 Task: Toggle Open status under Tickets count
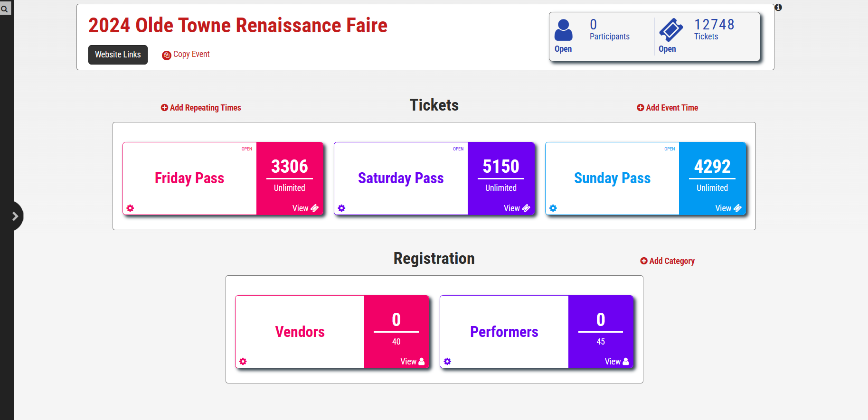668,48
